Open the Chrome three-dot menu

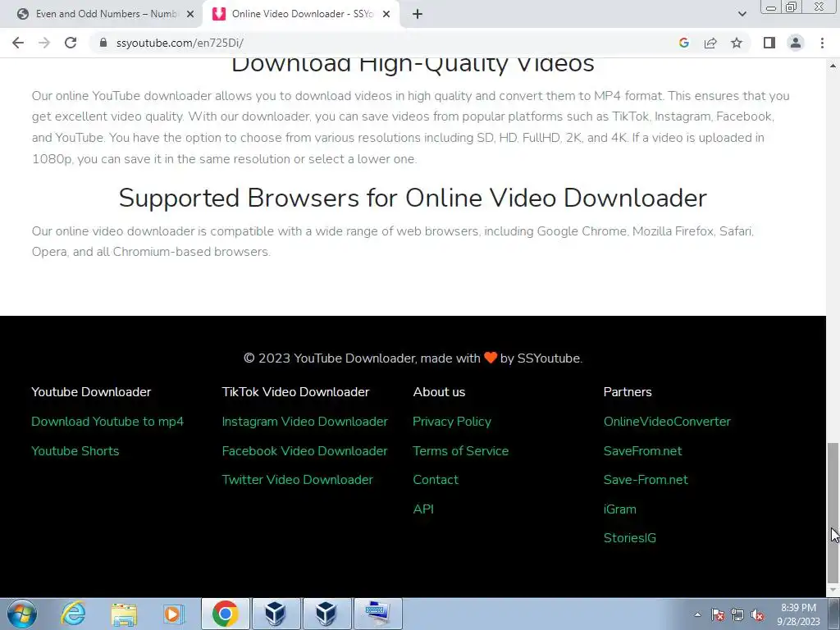pos(822,43)
